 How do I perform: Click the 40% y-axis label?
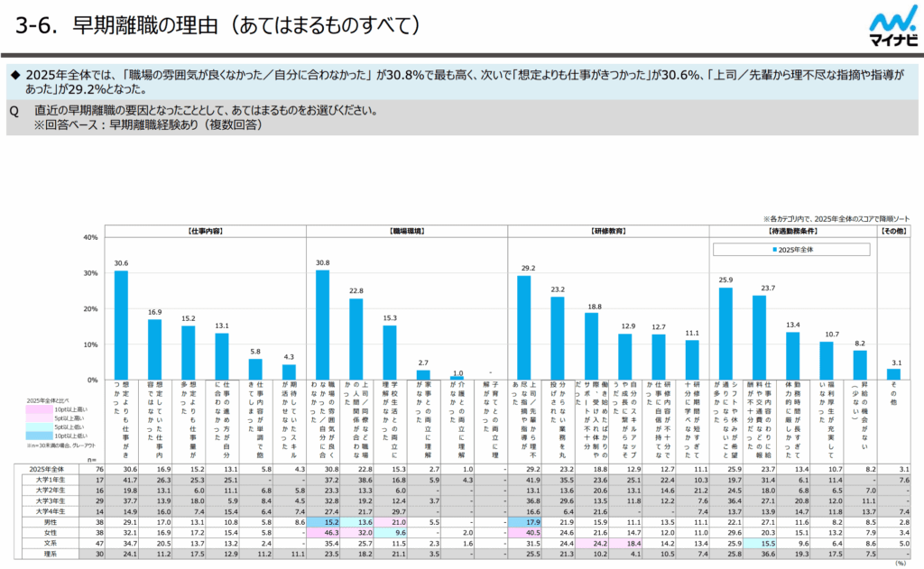coord(90,237)
